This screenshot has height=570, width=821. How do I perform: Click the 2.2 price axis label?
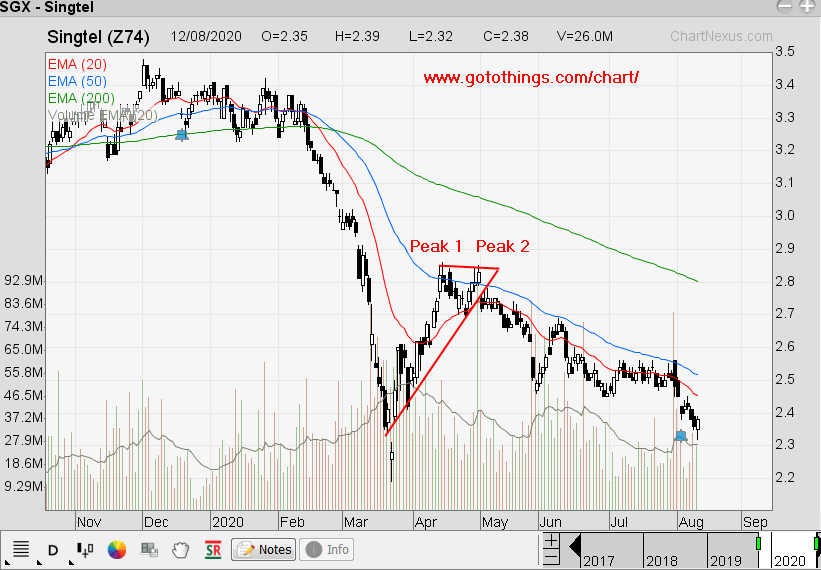[785, 477]
